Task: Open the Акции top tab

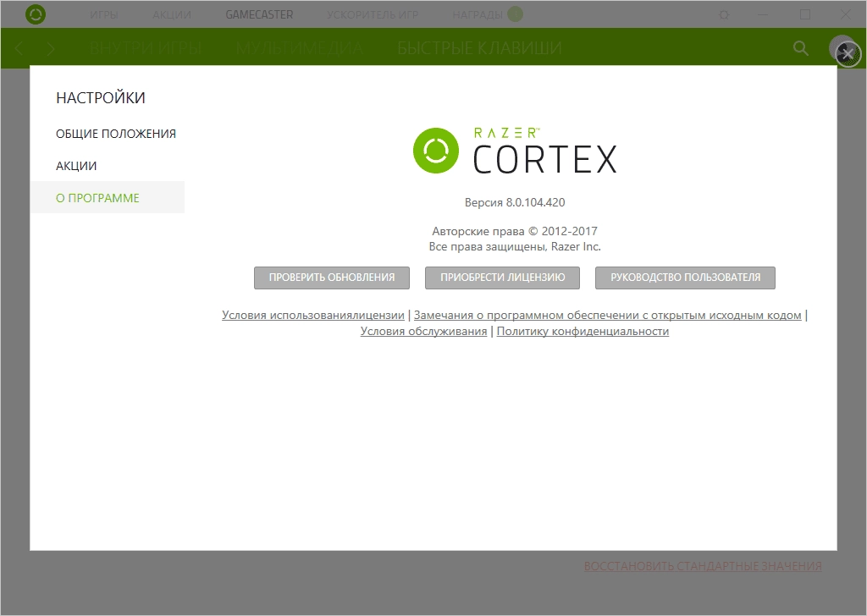Action: (x=172, y=15)
